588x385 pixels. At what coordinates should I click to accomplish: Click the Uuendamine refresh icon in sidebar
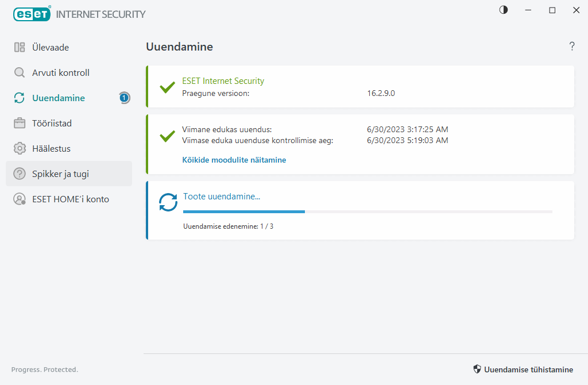20,98
